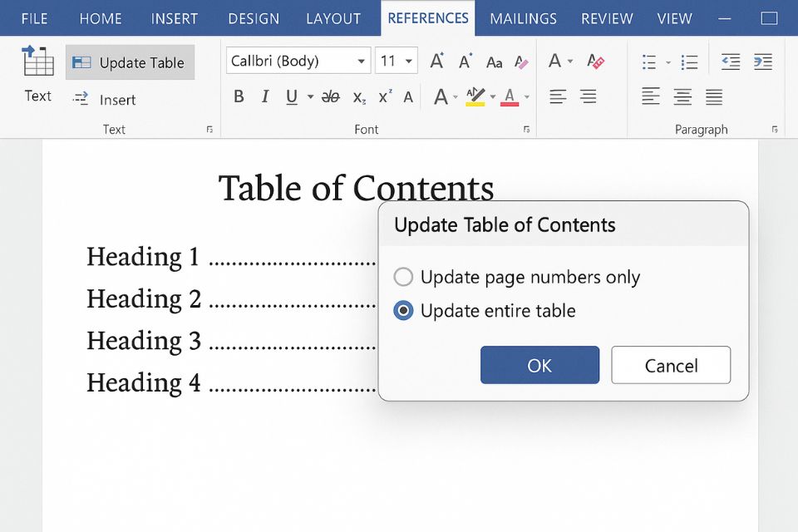Image resolution: width=798 pixels, height=532 pixels.
Task: Apply italic formatting
Action: coord(265,96)
